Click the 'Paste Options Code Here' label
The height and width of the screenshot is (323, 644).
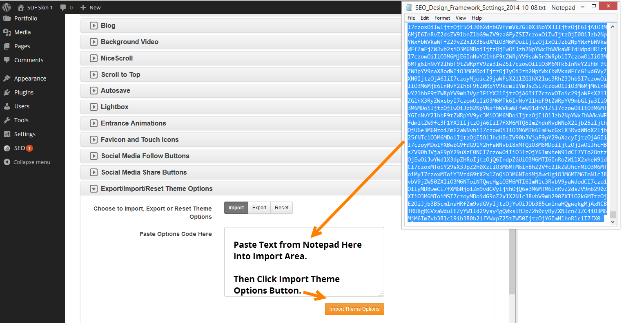tap(176, 234)
